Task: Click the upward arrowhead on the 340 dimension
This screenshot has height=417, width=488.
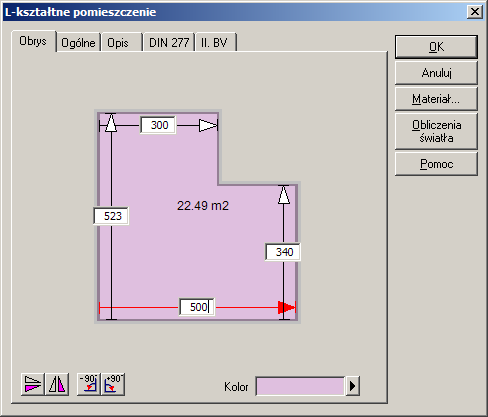Action: [x=284, y=195]
